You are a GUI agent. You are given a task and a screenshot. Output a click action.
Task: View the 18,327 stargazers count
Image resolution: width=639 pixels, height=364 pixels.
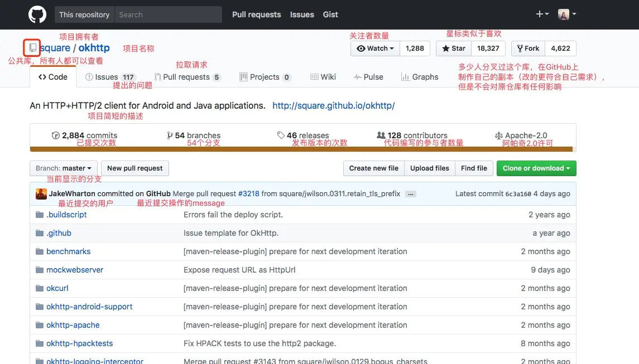point(488,48)
